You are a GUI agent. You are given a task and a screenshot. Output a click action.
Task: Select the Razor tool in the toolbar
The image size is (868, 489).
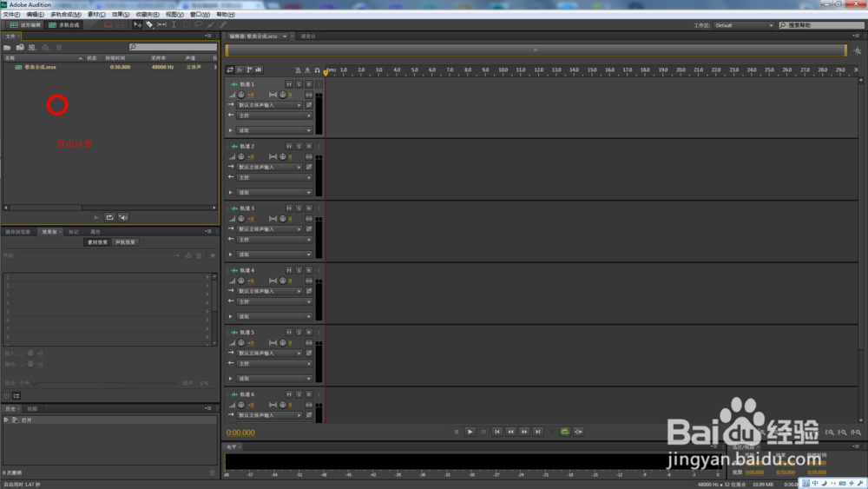(x=149, y=25)
